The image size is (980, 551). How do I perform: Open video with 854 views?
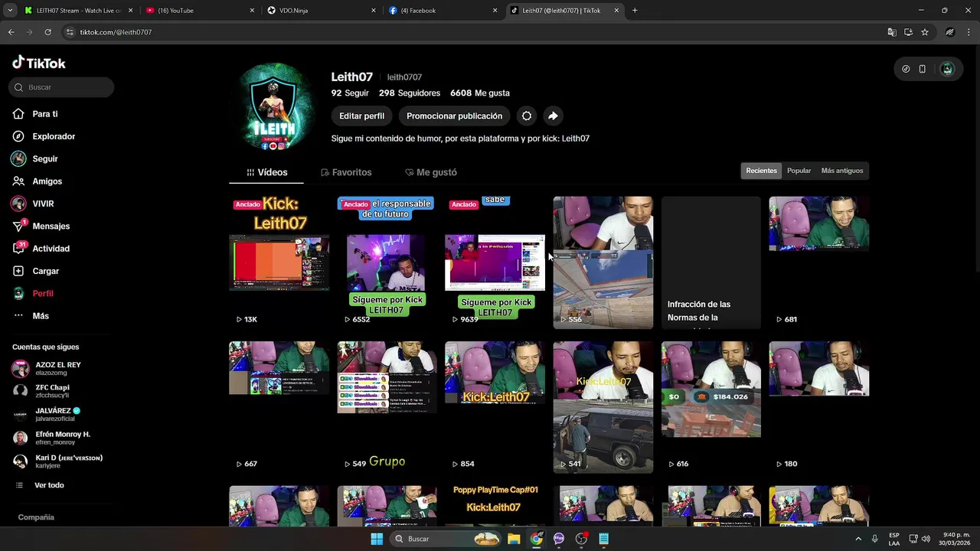tap(495, 407)
